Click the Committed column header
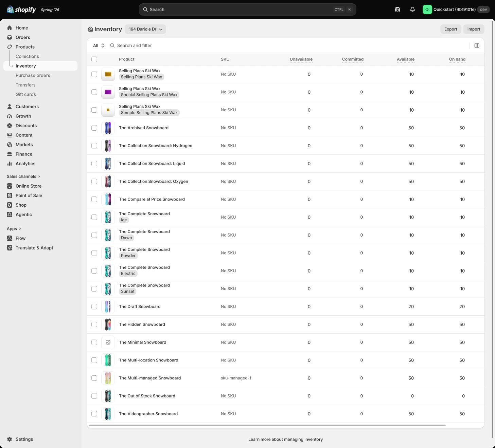Viewport: 495px width, 448px height. pyautogui.click(x=353, y=59)
